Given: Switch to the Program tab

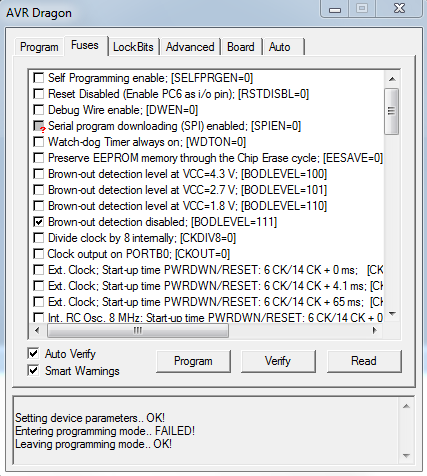Looking at the screenshot, I should 39,47.
